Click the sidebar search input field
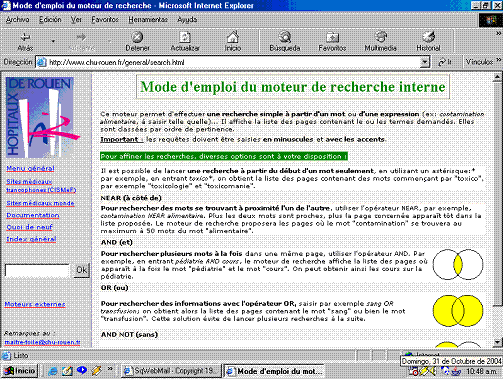 click(37, 270)
